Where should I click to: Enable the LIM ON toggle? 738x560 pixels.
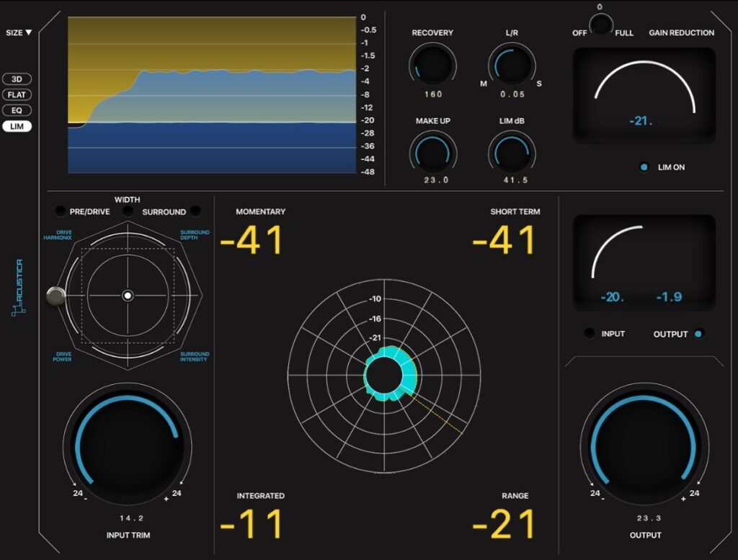pos(644,166)
